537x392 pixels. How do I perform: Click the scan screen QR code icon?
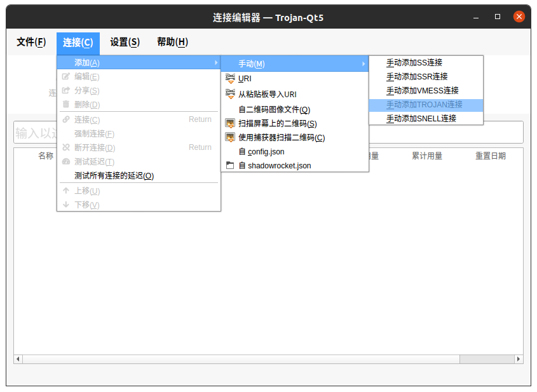click(x=230, y=123)
